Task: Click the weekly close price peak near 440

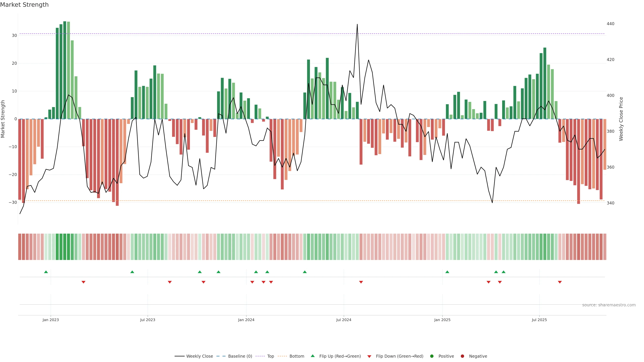Action: (x=357, y=24)
